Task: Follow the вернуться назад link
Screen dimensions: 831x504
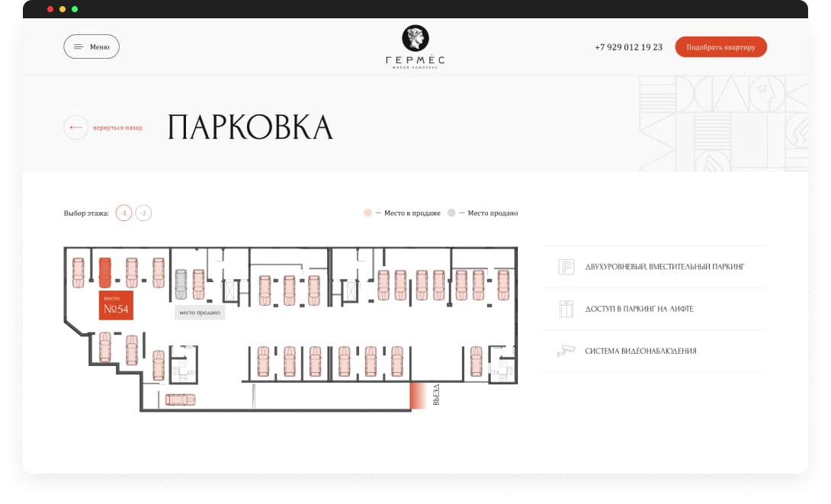Action: [x=117, y=127]
